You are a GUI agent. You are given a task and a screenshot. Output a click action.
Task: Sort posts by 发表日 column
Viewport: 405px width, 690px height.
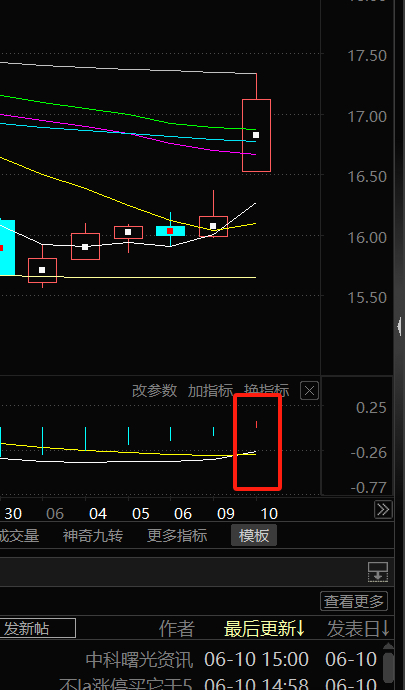point(358,629)
